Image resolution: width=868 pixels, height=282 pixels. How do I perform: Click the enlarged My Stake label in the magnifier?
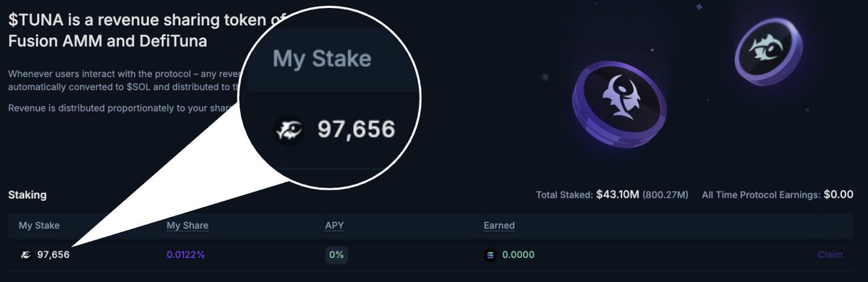(x=322, y=59)
